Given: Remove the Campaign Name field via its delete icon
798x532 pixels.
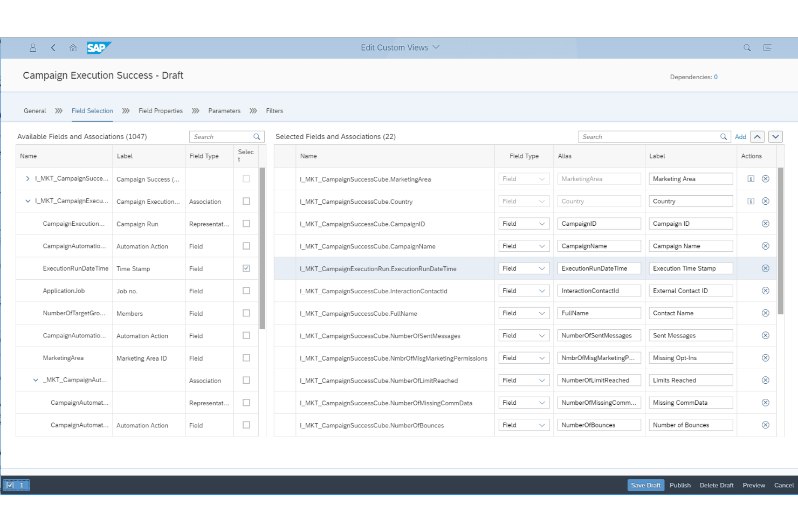Looking at the screenshot, I should (x=765, y=245).
